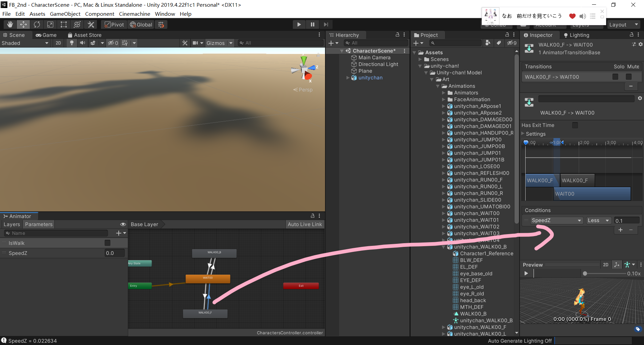Switch to the Lighting tab
This screenshot has width=644, height=345.
point(576,35)
